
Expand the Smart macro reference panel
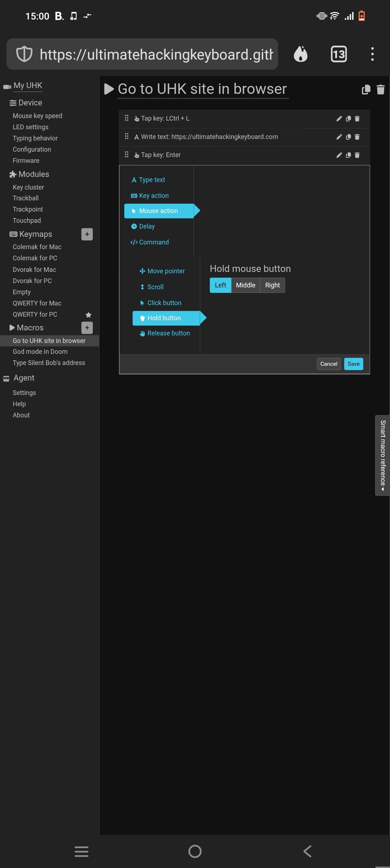pyautogui.click(x=382, y=455)
